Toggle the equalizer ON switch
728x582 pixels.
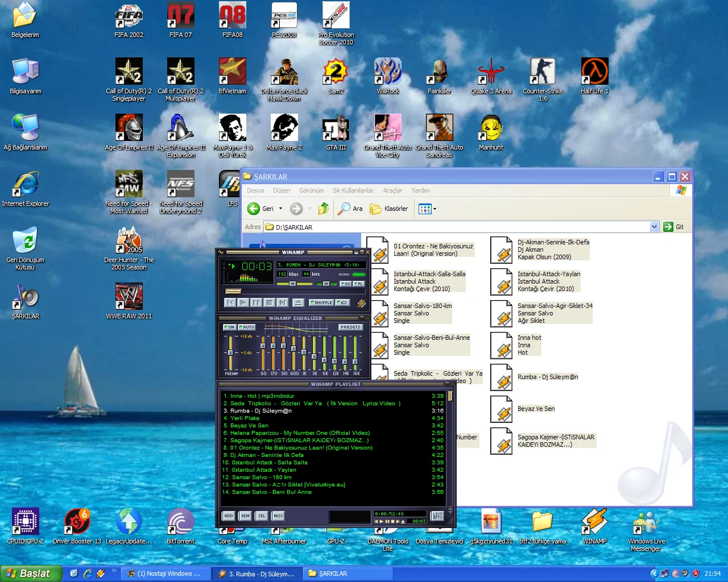tap(230, 327)
